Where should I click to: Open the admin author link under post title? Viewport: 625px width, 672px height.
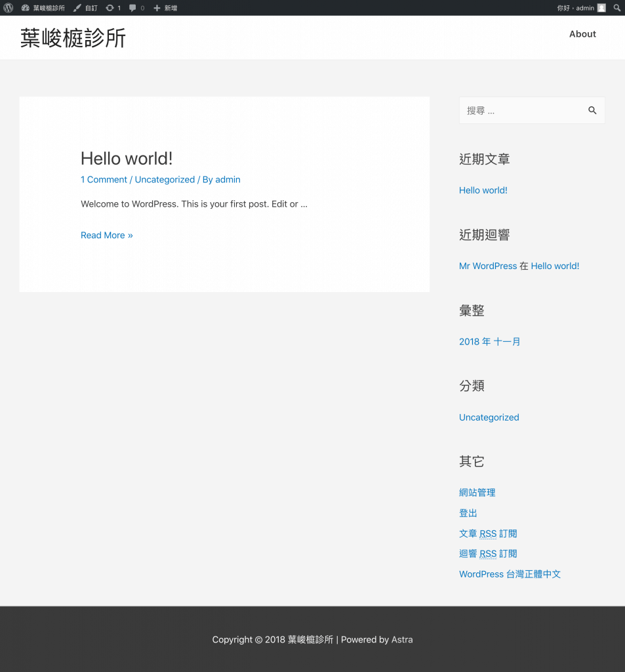click(x=228, y=180)
